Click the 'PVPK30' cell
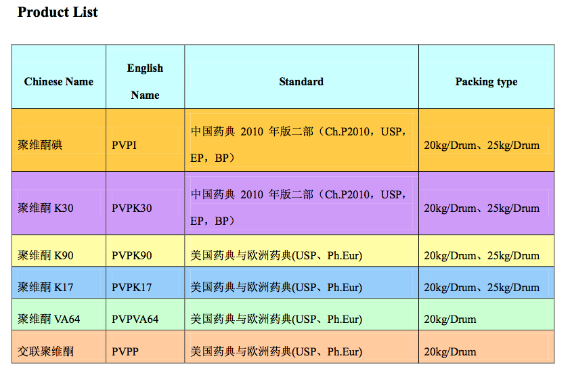Screen dimensions: 570x392 [146, 203]
